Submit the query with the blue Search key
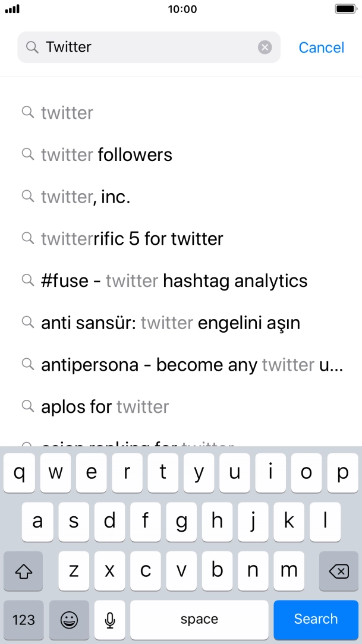The image size is (362, 644). point(316,620)
